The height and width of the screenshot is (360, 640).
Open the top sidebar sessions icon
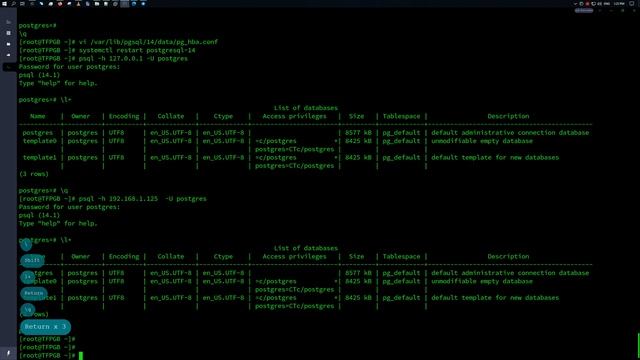(x=9, y=22)
